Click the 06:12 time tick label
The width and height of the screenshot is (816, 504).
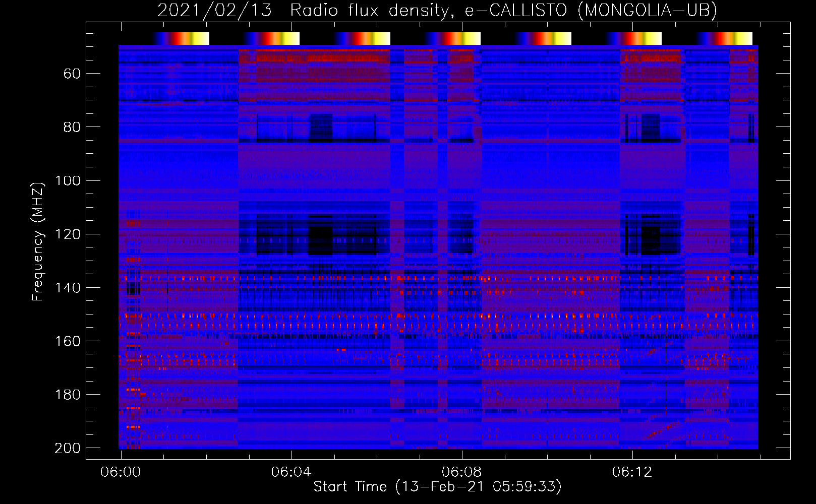(632, 472)
